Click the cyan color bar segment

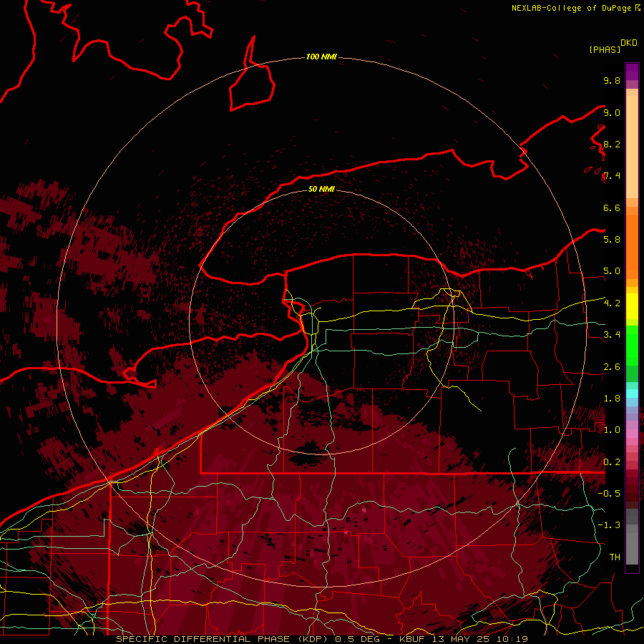632,394
